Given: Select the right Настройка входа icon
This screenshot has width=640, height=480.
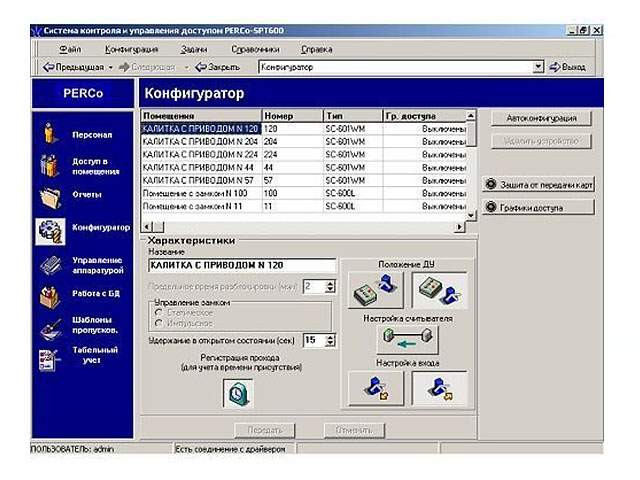Looking at the screenshot, I should click(440, 389).
